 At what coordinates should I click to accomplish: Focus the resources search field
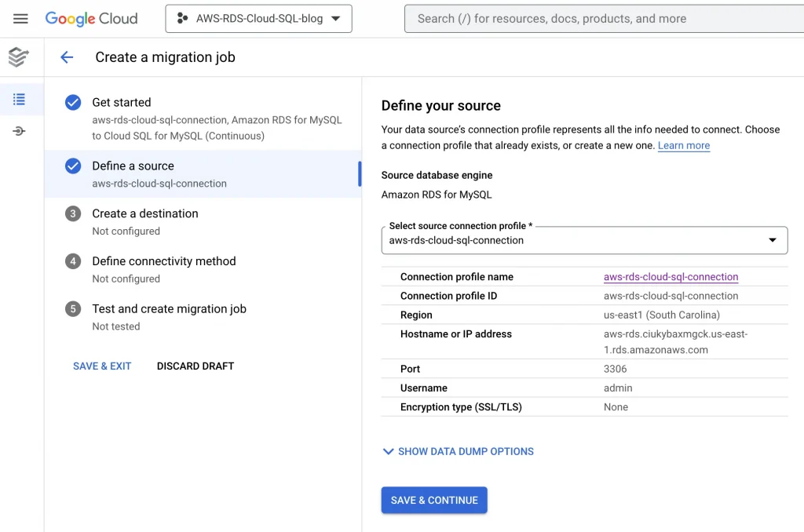(x=604, y=19)
